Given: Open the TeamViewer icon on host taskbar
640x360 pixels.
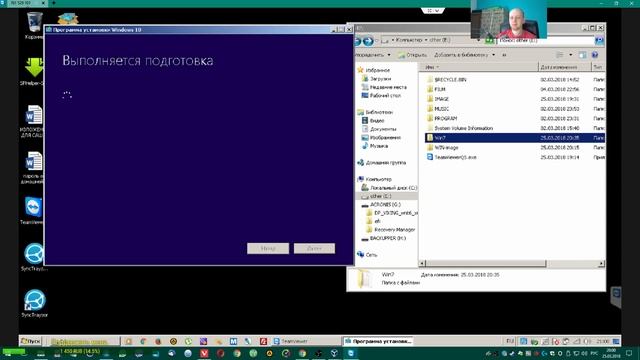Looking at the screenshot, I should click(x=351, y=353).
